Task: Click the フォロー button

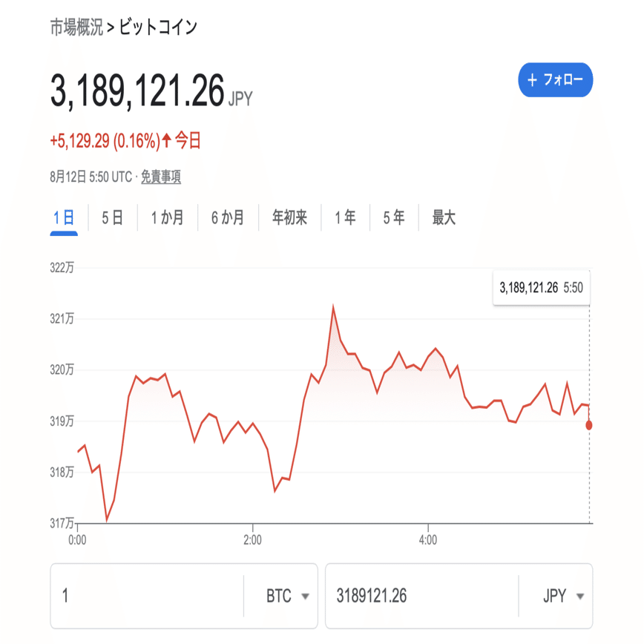Action: click(555, 80)
